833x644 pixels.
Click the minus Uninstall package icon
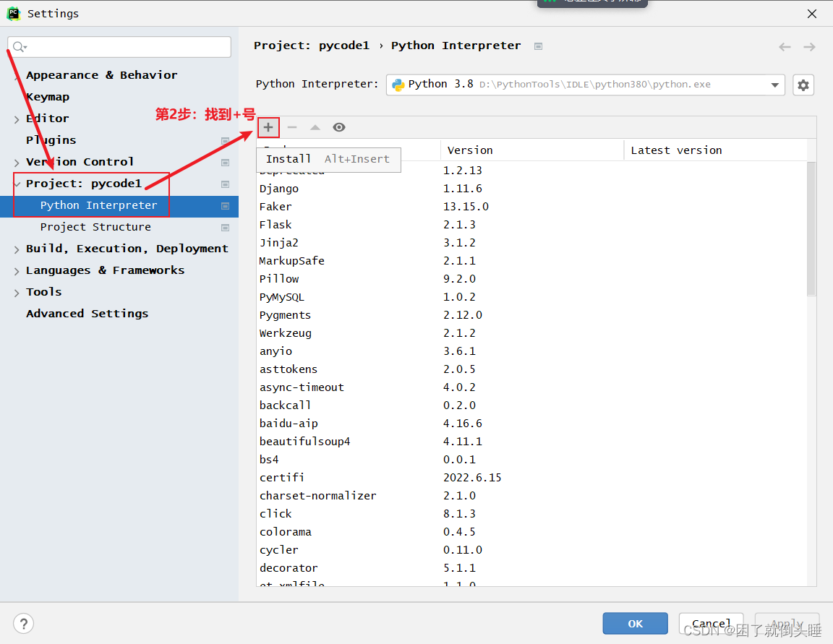pyautogui.click(x=291, y=127)
